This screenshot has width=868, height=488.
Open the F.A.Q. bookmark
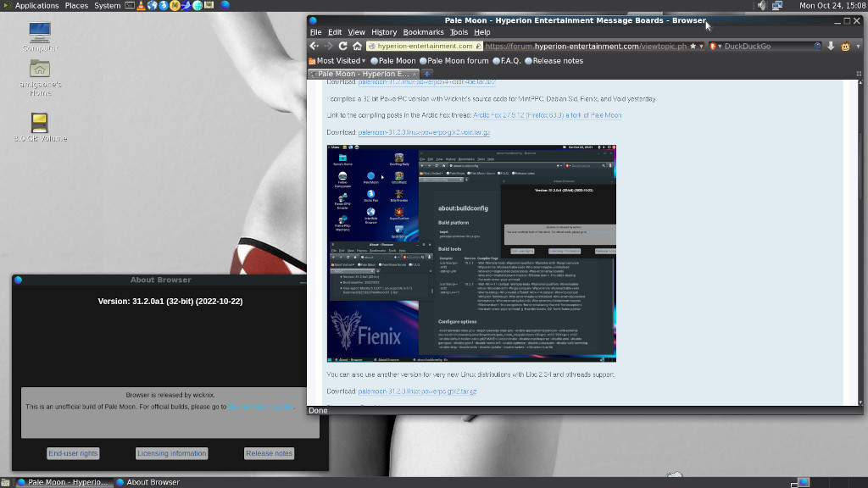507,61
